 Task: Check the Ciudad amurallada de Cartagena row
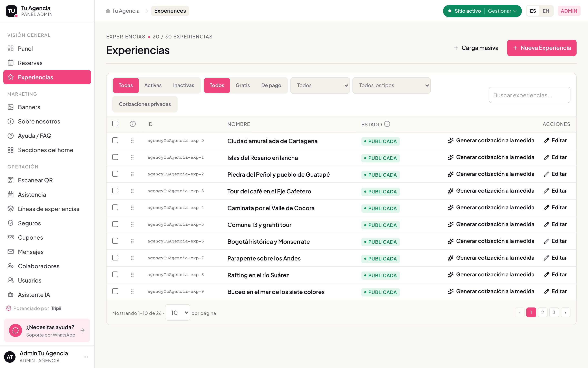[x=115, y=140]
